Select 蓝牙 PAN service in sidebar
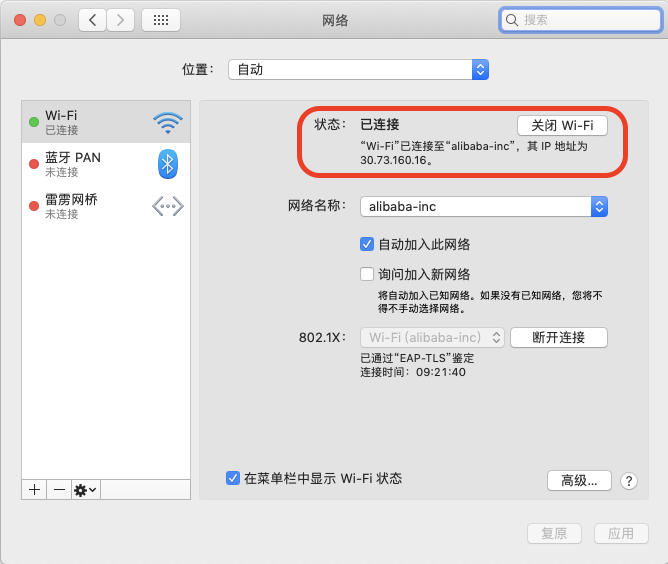Viewport: 668px width, 564px height. click(106, 164)
